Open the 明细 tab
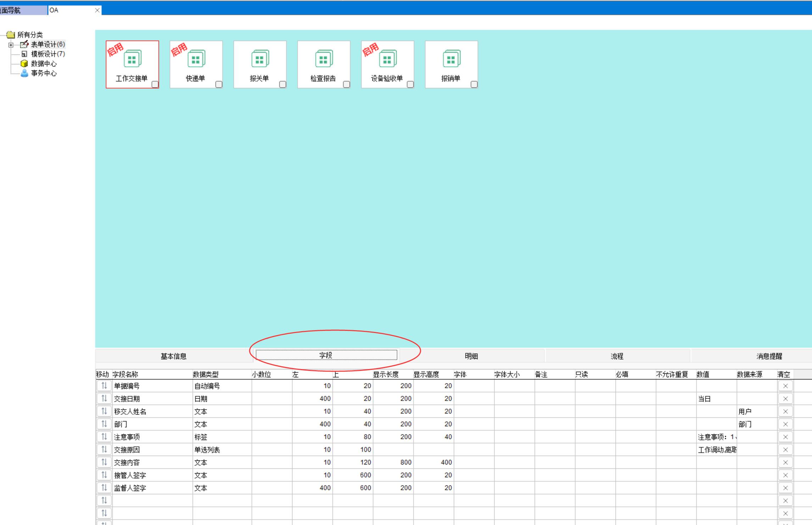Image resolution: width=812 pixels, height=525 pixels. point(471,356)
